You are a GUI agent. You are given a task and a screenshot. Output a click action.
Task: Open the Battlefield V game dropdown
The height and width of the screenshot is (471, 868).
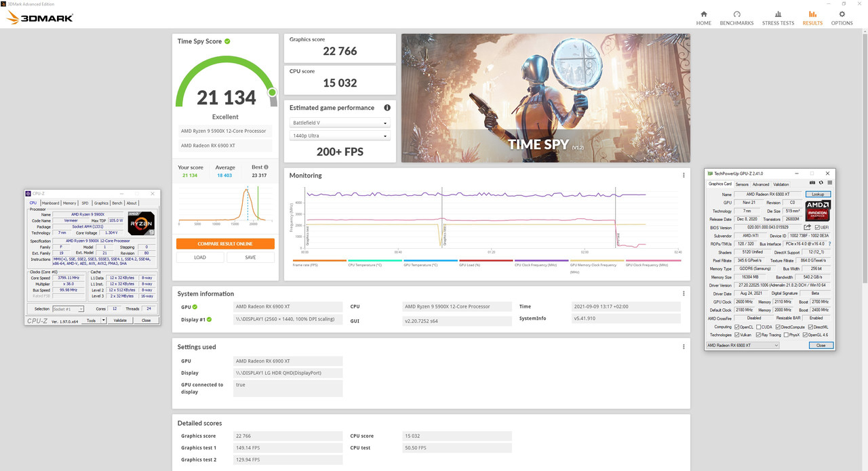coord(340,123)
